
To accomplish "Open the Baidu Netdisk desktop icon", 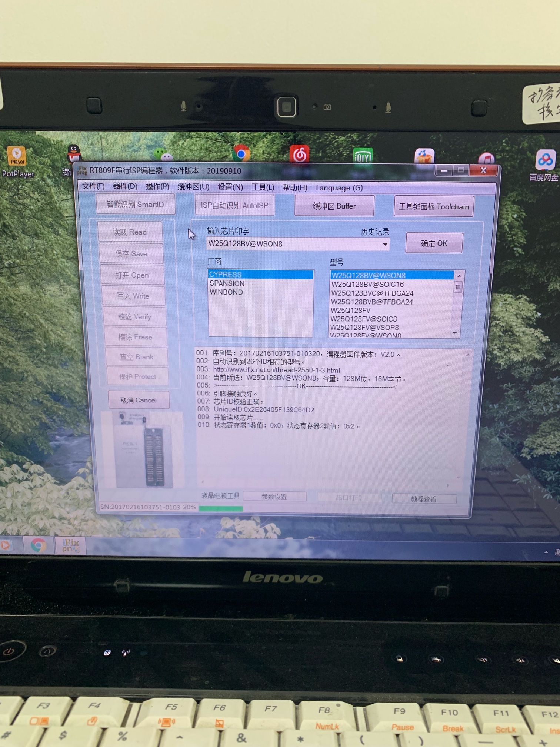I will click(x=545, y=160).
